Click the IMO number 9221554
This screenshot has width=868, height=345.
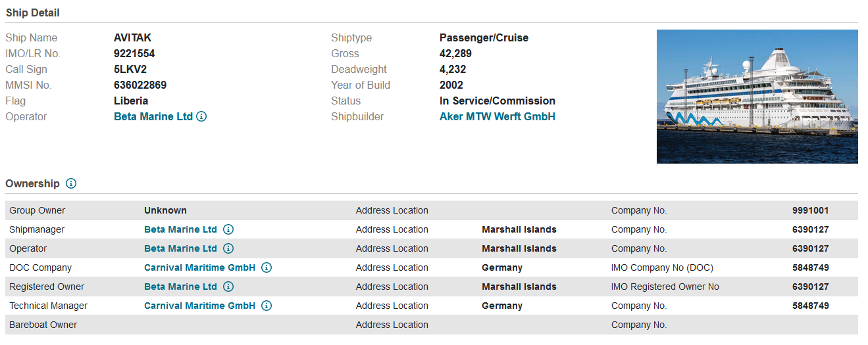pyautogui.click(x=134, y=53)
